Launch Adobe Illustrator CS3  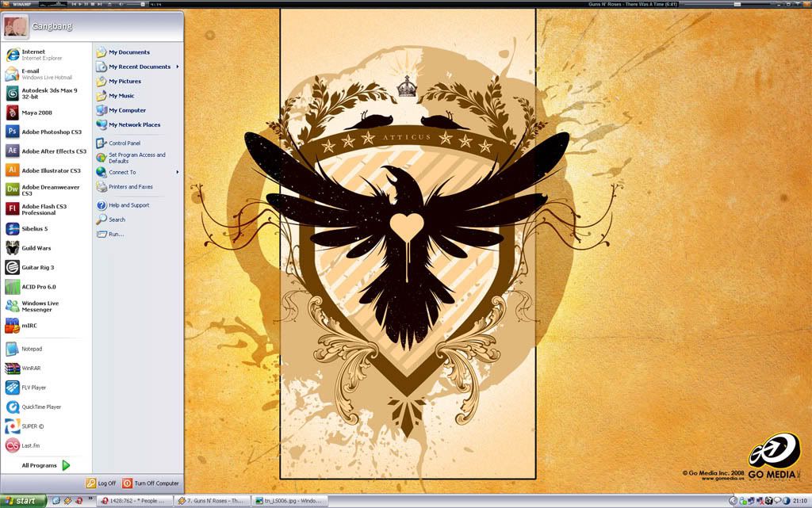[45, 170]
